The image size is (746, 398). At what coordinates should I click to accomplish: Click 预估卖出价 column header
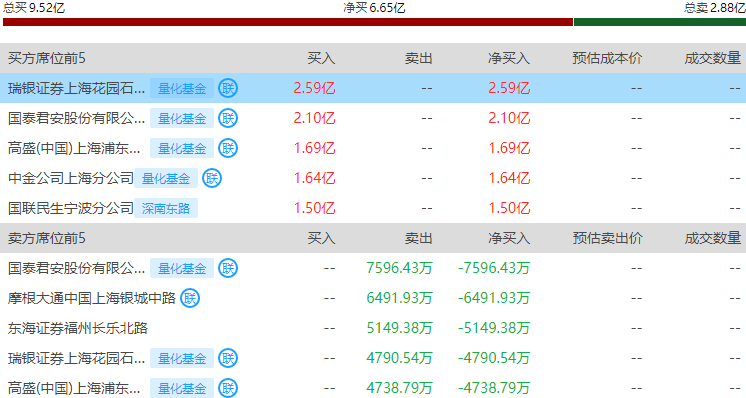click(x=607, y=238)
